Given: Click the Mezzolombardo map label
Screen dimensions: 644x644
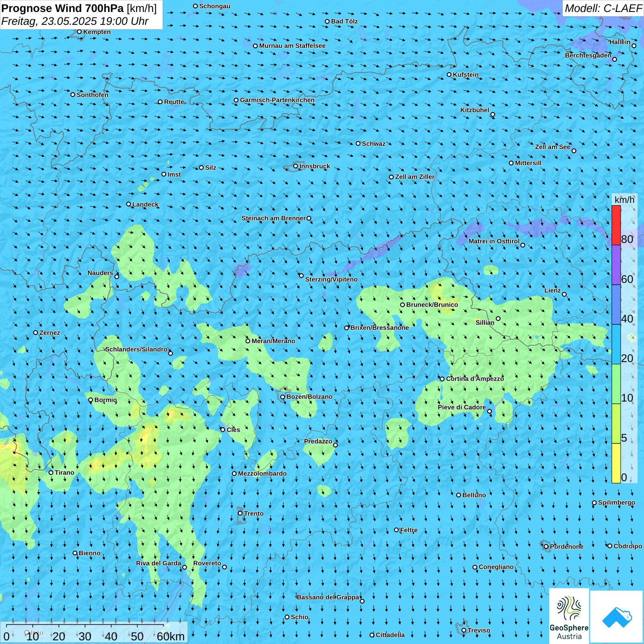Looking at the screenshot, I should point(262,473).
